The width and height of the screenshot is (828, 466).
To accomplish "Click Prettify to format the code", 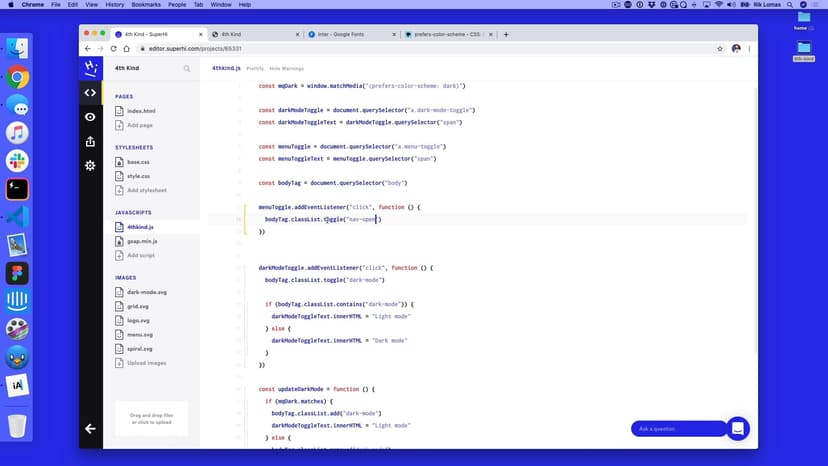I will [x=255, y=68].
